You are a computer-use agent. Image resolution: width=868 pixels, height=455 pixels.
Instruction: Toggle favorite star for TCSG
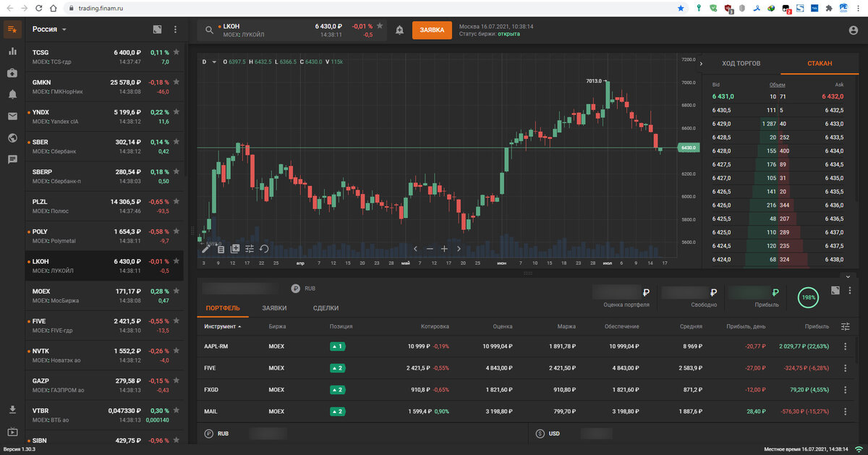pyautogui.click(x=176, y=53)
